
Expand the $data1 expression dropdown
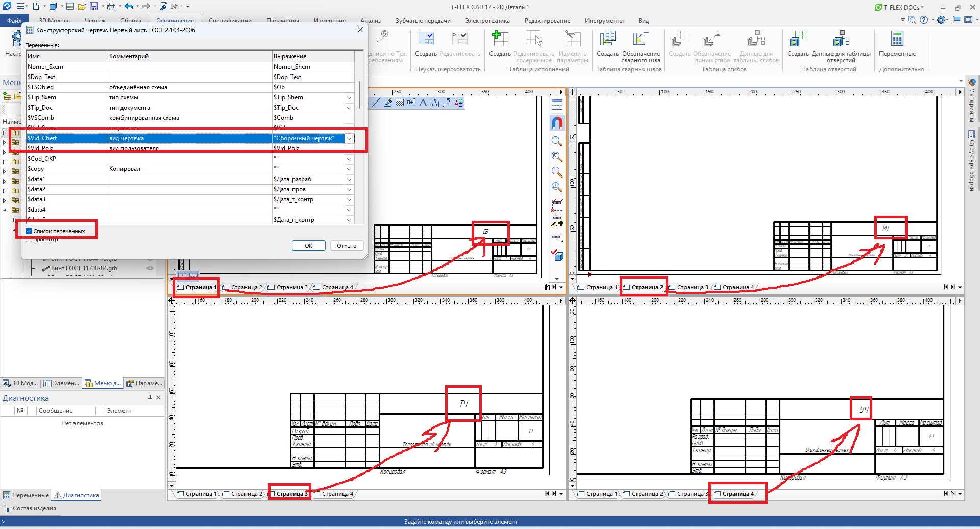pyautogui.click(x=349, y=179)
